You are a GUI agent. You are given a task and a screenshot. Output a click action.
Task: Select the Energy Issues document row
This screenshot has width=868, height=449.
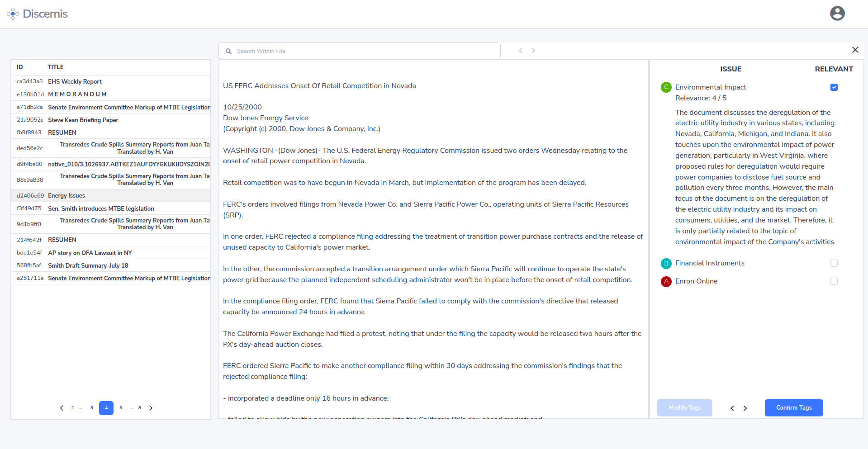coord(111,195)
